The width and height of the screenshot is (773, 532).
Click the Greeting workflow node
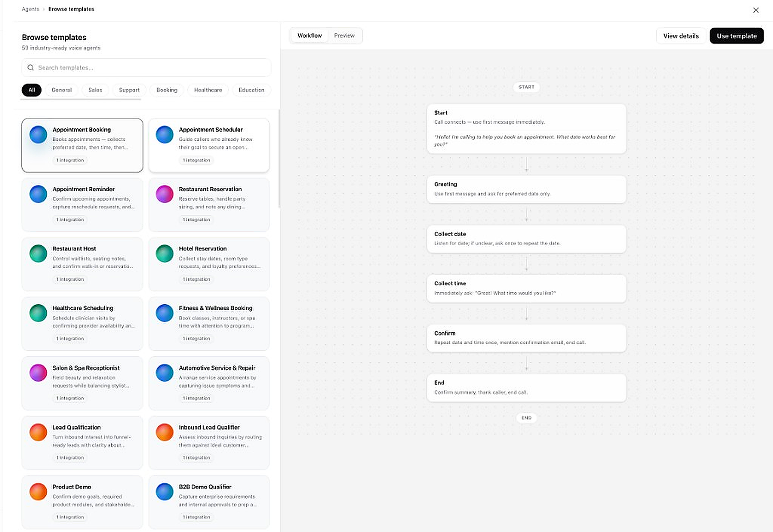tap(527, 189)
